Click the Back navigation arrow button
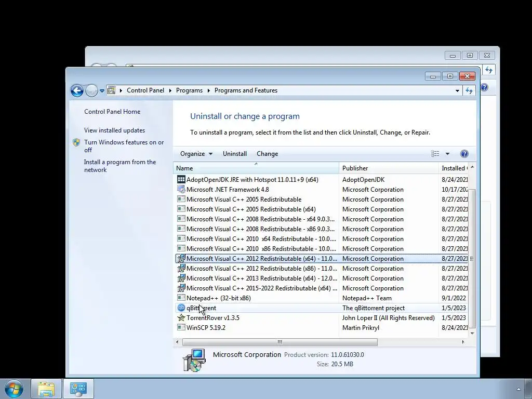 tap(77, 90)
